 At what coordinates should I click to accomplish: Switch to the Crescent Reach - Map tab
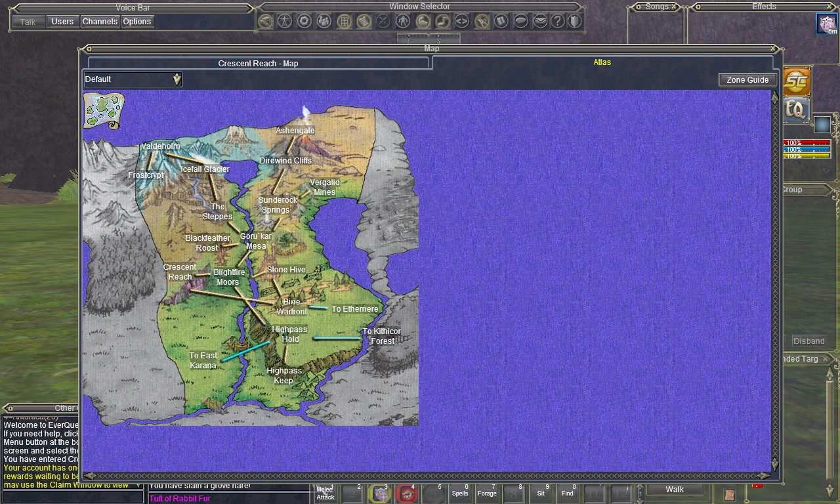259,63
